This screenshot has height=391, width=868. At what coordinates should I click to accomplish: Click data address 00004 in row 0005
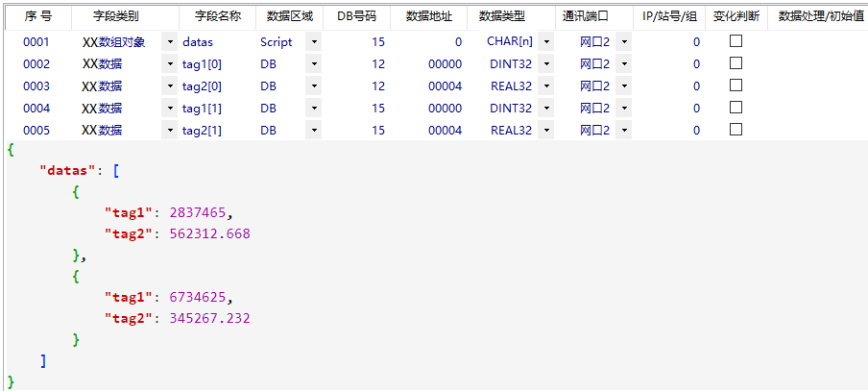[x=445, y=131]
